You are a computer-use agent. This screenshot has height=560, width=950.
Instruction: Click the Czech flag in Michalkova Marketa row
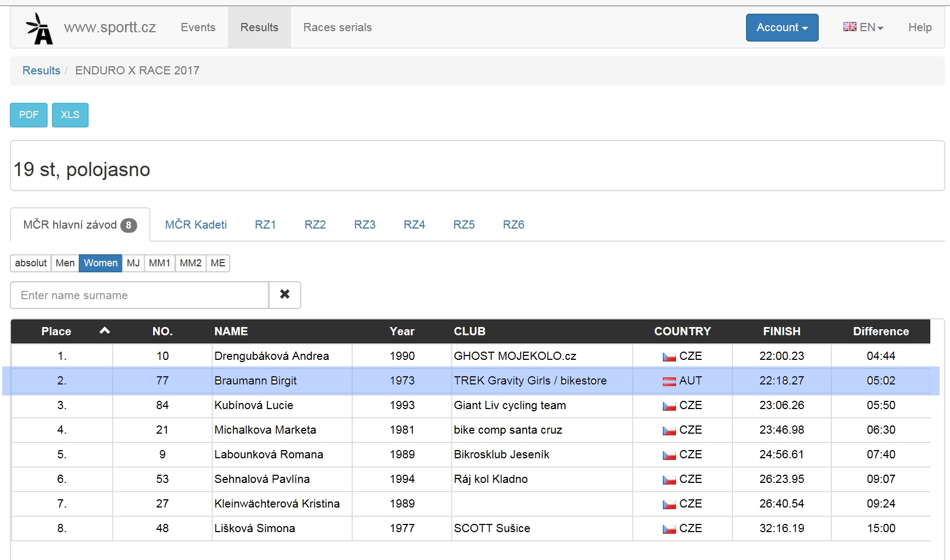669,430
